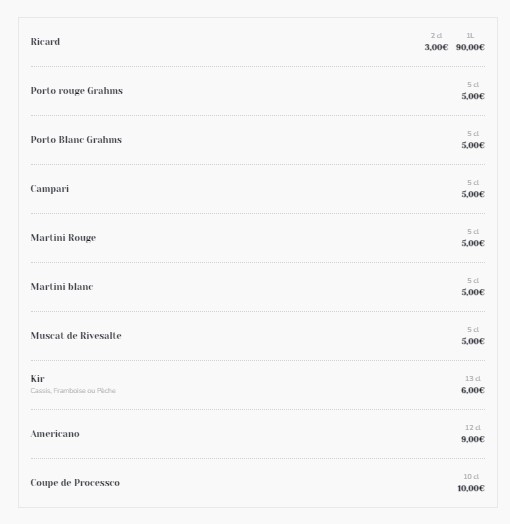
Task: Click the Kir 6,00€ price
Action: [x=473, y=390]
